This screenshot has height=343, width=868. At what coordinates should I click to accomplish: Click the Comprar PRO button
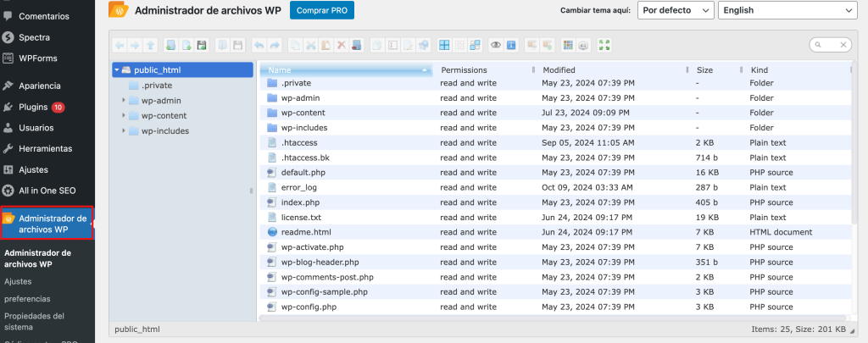point(321,10)
